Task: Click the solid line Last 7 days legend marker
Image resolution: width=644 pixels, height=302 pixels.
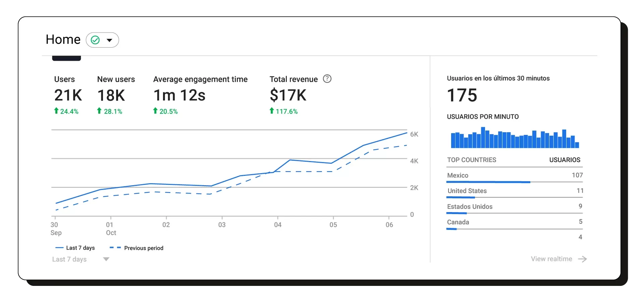Action: click(59, 248)
